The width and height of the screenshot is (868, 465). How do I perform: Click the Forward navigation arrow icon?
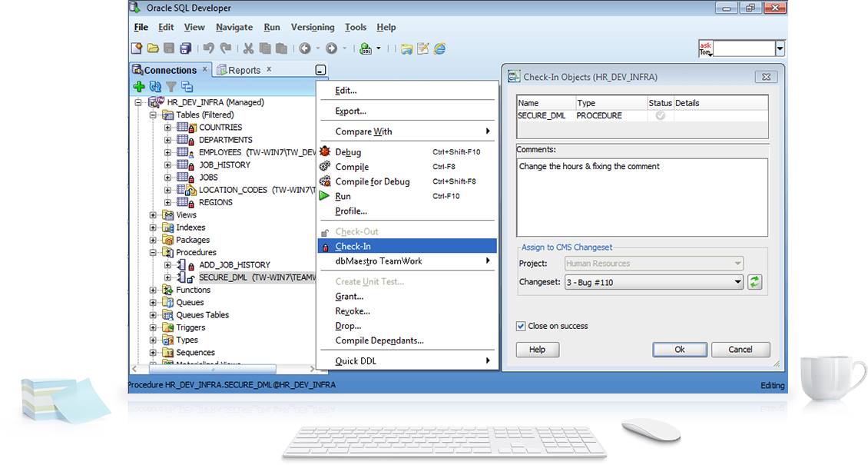point(332,48)
